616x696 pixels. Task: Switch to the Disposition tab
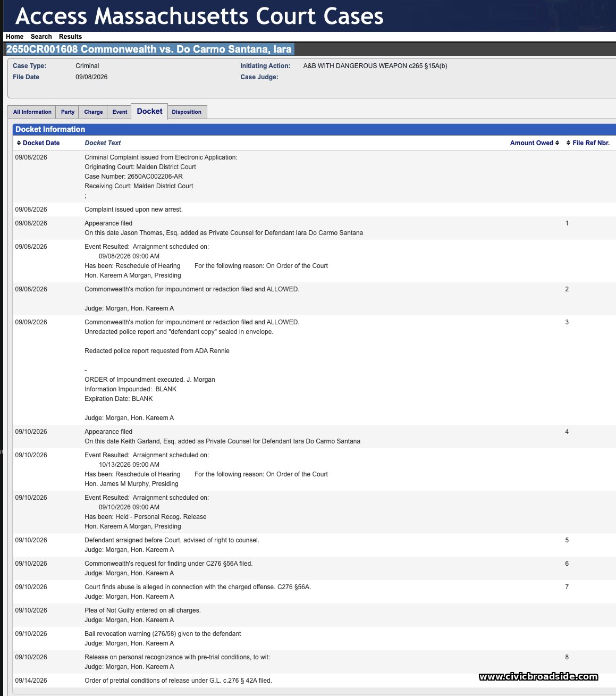click(187, 112)
